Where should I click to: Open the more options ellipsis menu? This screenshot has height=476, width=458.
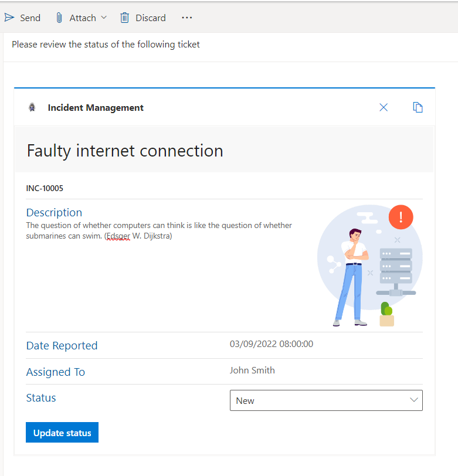tap(187, 18)
